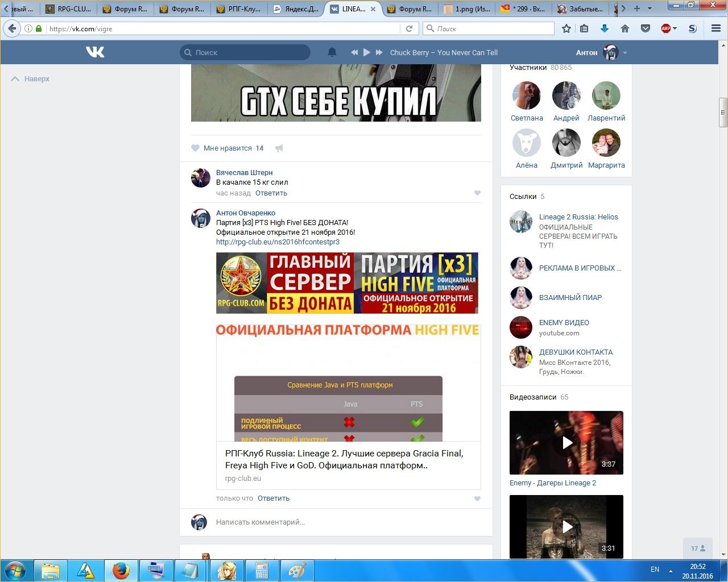Image resolution: width=728 pixels, height=582 pixels.
Task: Open the ВЗАИМНЫЙ ПИАР link
Action: 570,298
